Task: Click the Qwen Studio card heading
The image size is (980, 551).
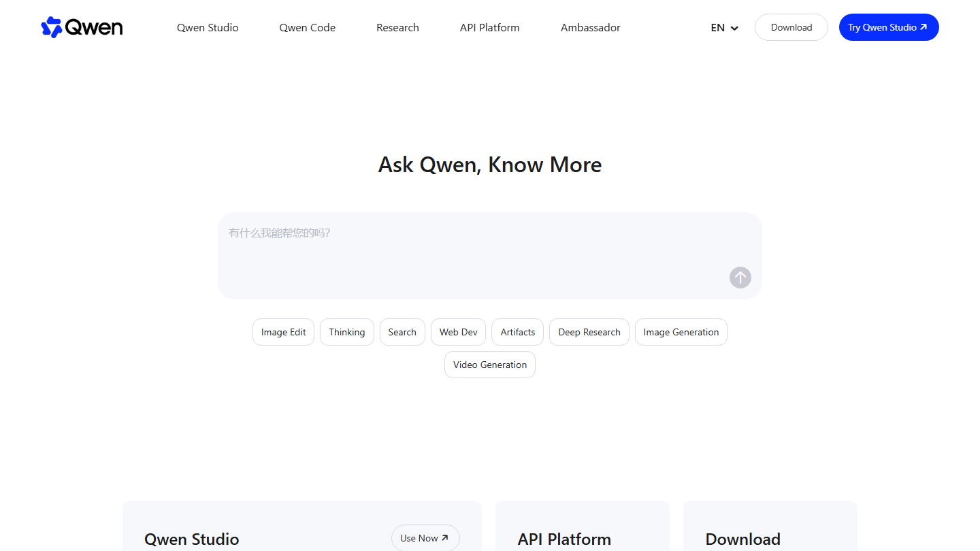Action: (x=192, y=539)
